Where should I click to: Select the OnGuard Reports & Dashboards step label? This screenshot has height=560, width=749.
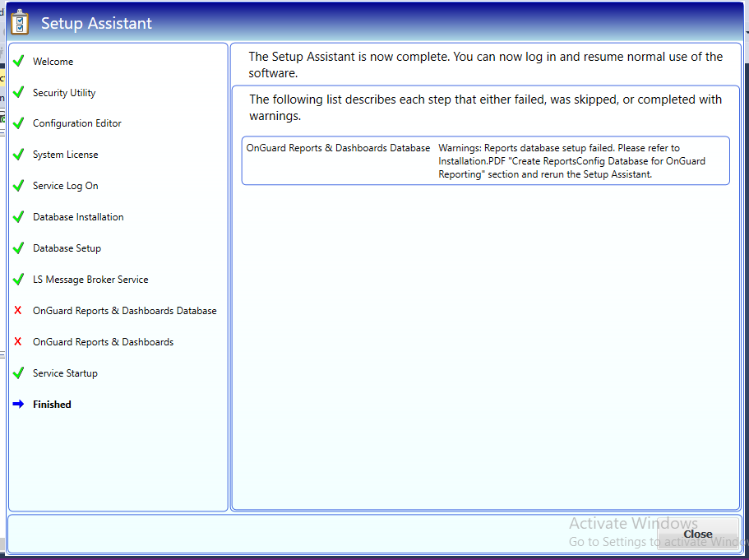pyautogui.click(x=103, y=342)
